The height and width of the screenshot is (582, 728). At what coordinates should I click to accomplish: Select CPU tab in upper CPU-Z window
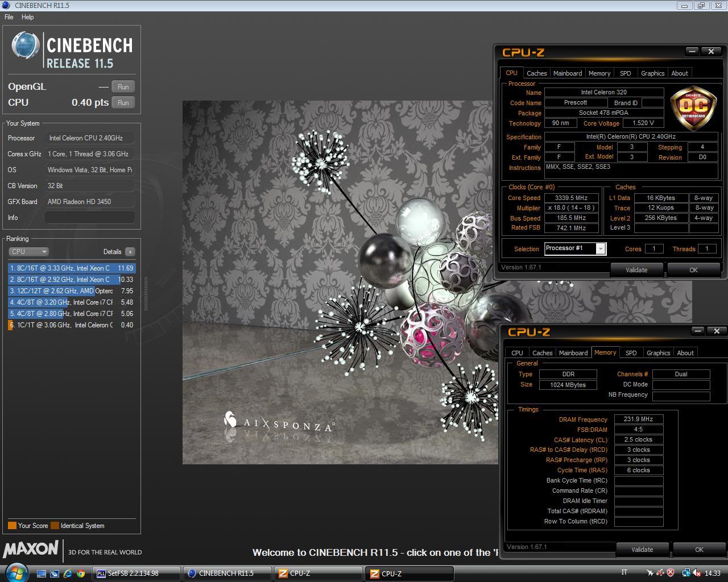click(511, 73)
